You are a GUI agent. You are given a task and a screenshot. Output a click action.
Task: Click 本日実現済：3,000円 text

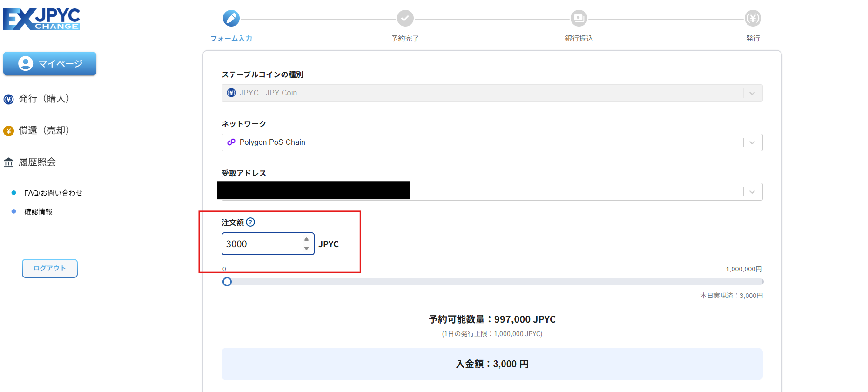(x=731, y=296)
